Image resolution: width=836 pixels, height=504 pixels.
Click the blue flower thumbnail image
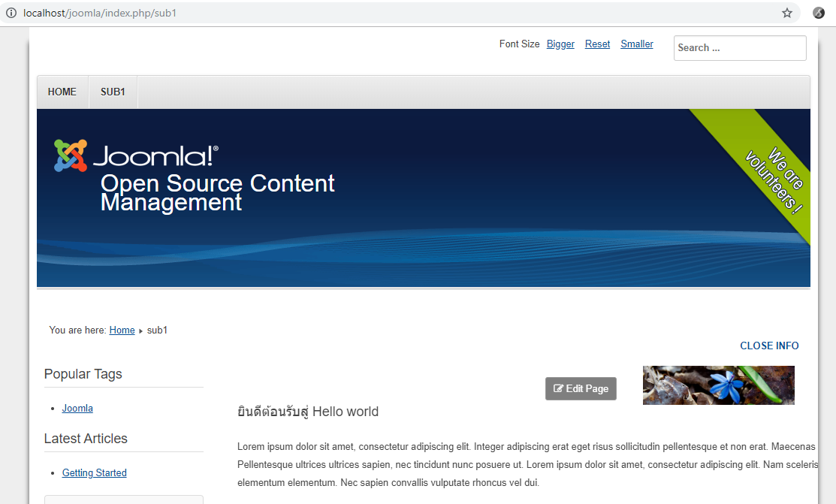click(718, 385)
